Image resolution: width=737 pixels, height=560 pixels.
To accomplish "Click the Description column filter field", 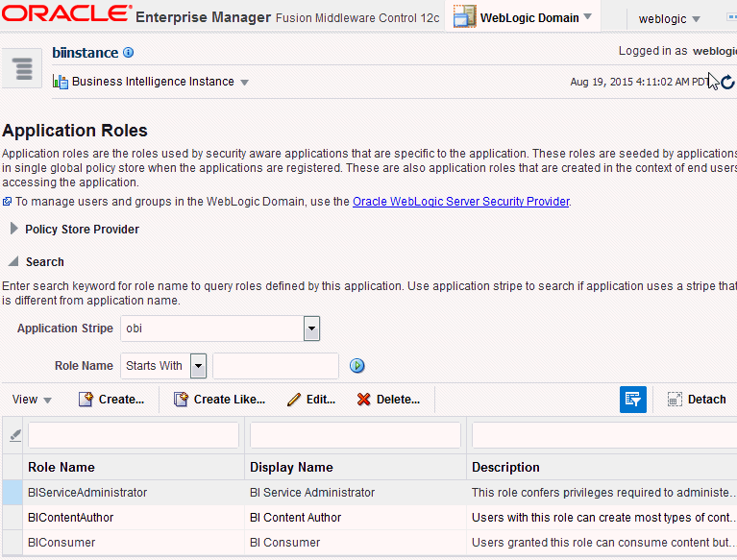I will pos(604,435).
